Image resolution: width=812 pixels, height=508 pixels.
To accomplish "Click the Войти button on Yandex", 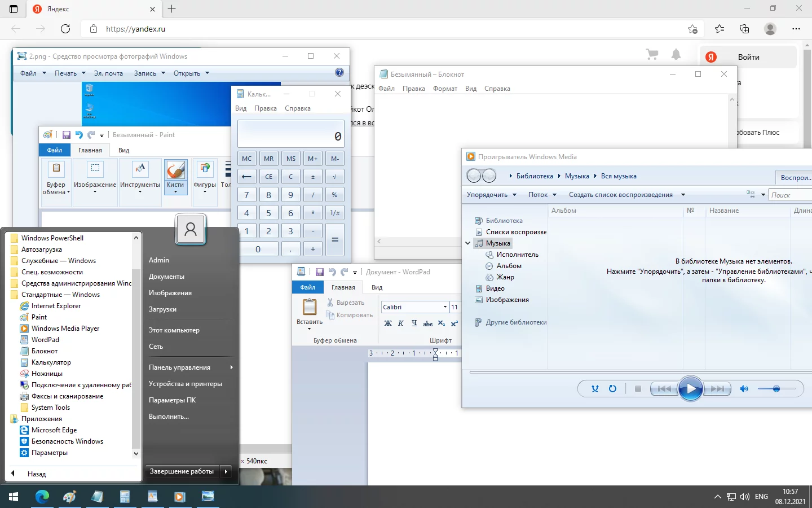I will pos(748,57).
